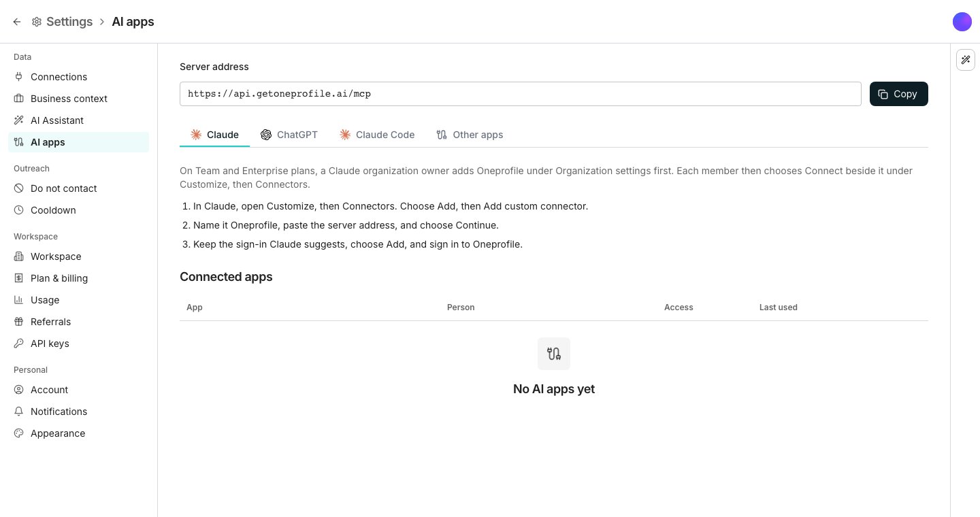Click the empty state connector icon
This screenshot has width=980, height=517.
point(554,354)
